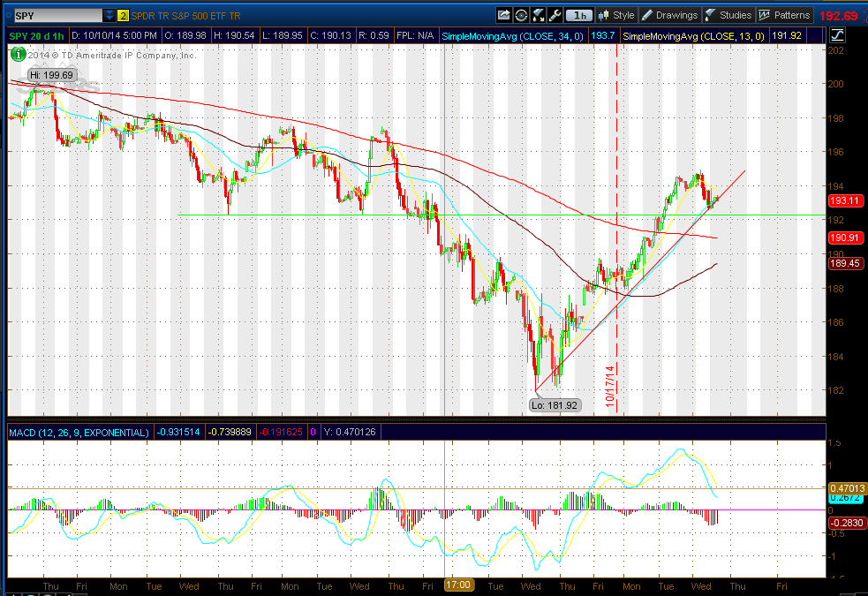Image resolution: width=868 pixels, height=596 pixels.
Task: Click the yellow 191.92 SMA value
Action: coord(787,36)
